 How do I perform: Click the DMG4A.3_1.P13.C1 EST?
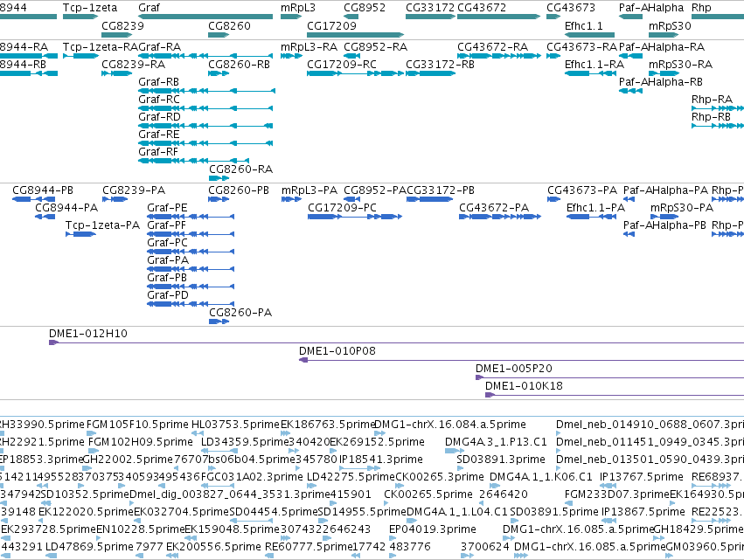454,451
